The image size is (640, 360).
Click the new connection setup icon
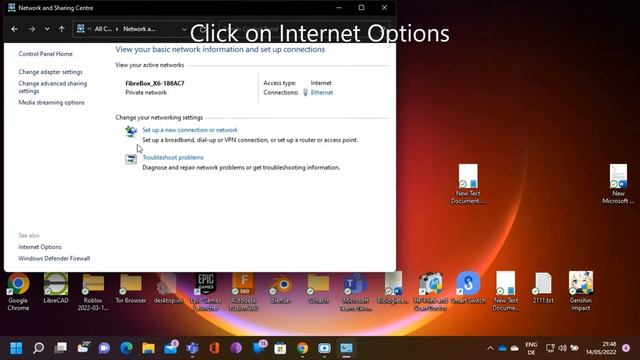tap(131, 132)
